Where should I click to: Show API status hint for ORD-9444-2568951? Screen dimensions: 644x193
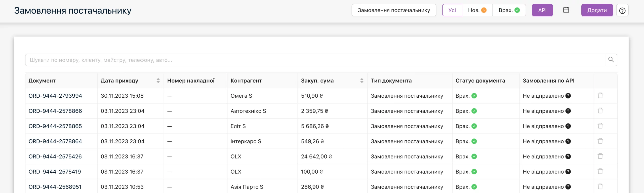568,187
